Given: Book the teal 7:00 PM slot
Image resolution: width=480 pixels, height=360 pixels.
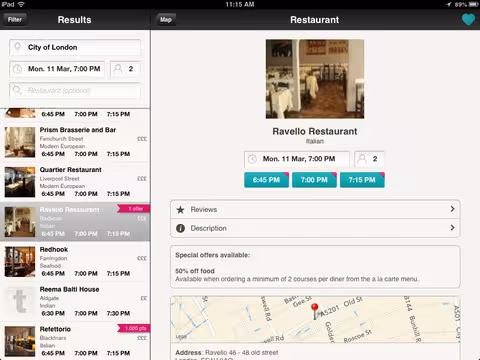Looking at the screenshot, I should [x=314, y=180].
